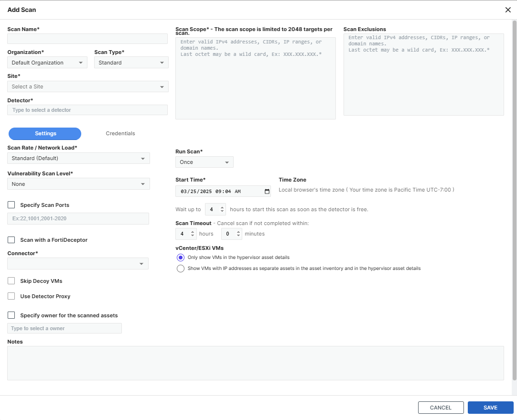Expand the Vulnerability Scan Level dropdown
The image size is (517, 420).
click(78, 184)
